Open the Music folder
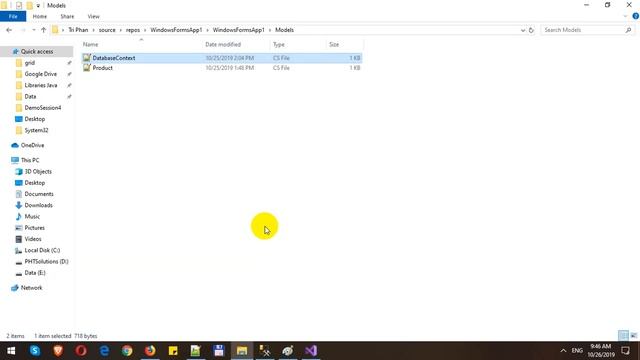 tap(32, 216)
